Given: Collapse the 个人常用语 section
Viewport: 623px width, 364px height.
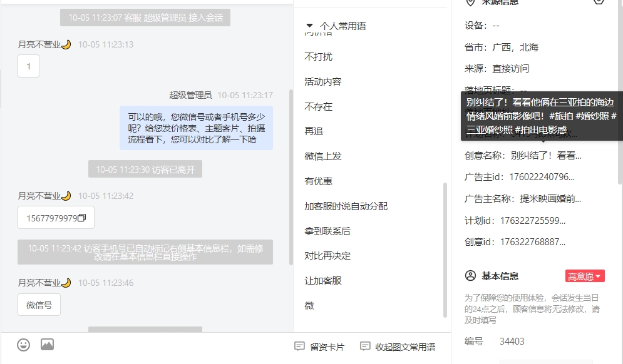Looking at the screenshot, I should [x=309, y=26].
